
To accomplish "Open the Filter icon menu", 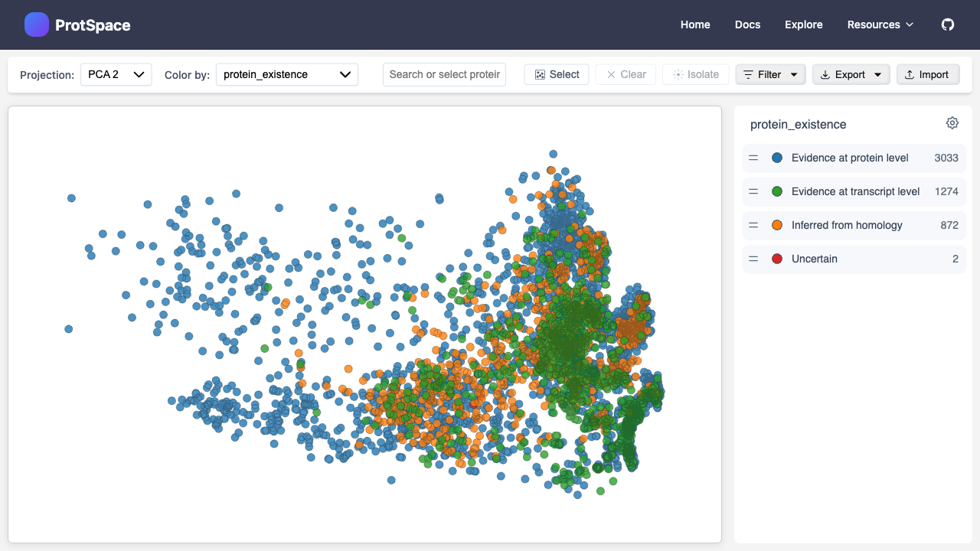I will coord(750,74).
